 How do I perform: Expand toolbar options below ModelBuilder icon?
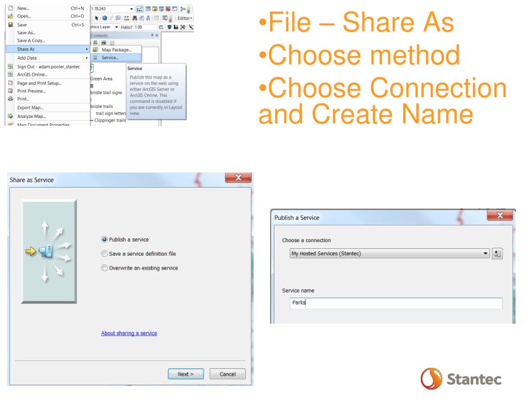188,11
